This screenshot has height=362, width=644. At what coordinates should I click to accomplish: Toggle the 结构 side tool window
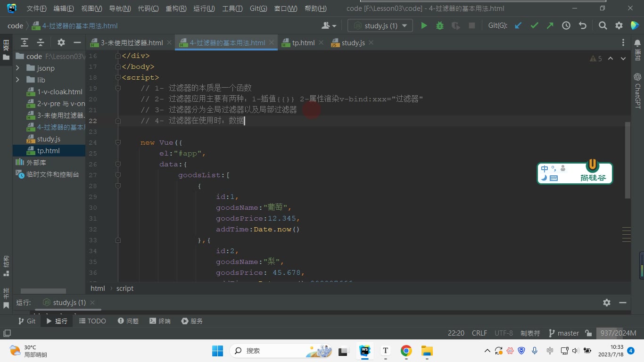(x=6, y=265)
